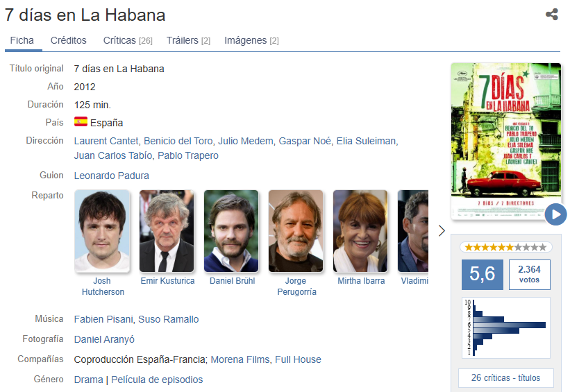
Task: Click the partially visible Vladimi actor name
Action: (x=414, y=281)
